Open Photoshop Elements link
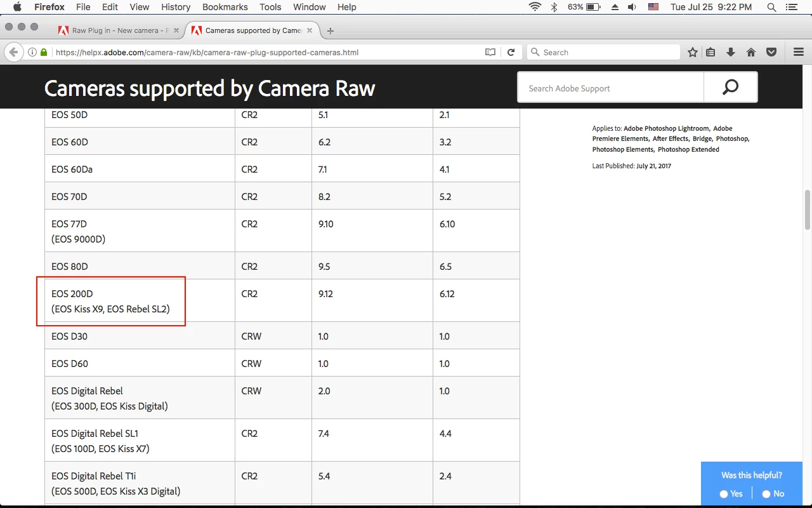 click(x=622, y=149)
